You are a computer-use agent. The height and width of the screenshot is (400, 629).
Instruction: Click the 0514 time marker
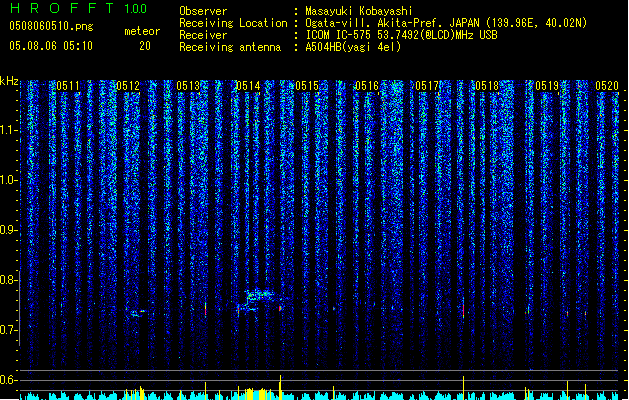[248, 86]
